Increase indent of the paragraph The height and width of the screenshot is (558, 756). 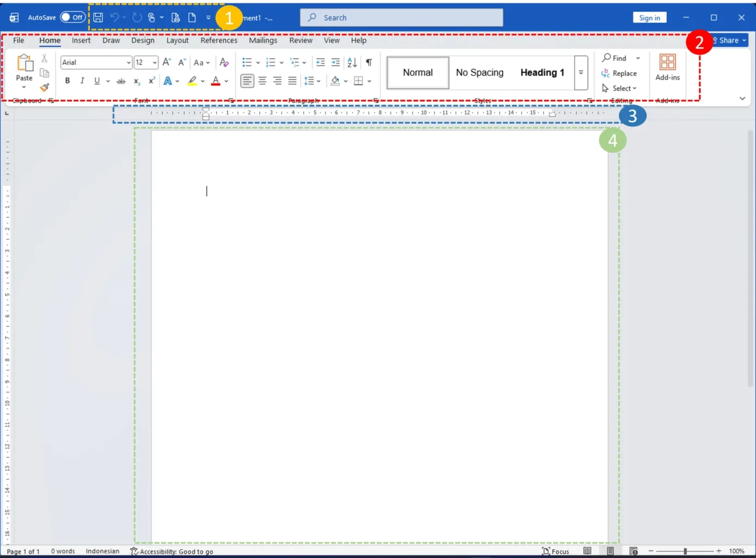coord(336,63)
